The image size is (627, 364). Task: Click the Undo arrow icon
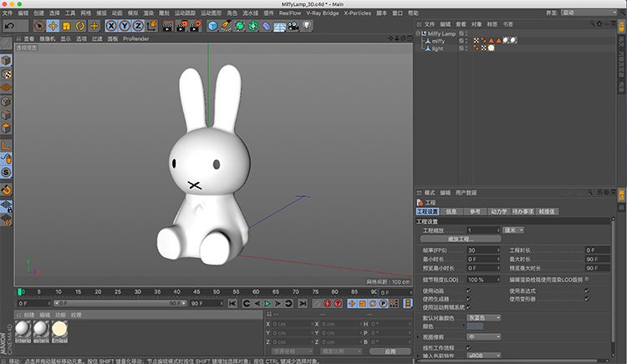point(9,26)
